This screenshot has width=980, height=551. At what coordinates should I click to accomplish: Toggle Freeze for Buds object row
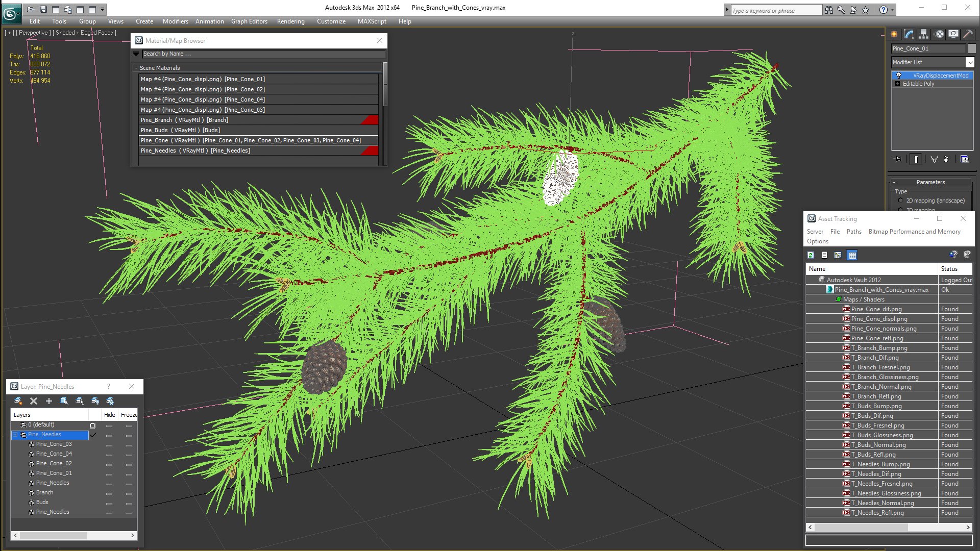pos(129,503)
